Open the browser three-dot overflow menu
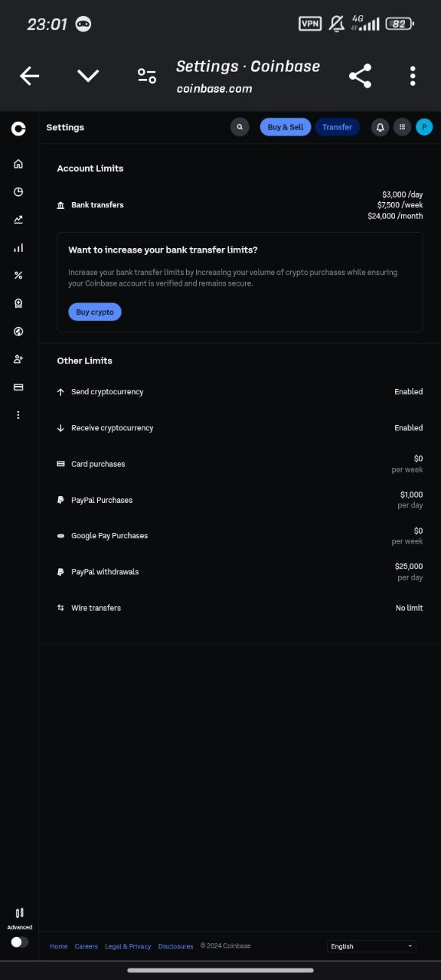Screen dimensions: 441x980 point(413,75)
